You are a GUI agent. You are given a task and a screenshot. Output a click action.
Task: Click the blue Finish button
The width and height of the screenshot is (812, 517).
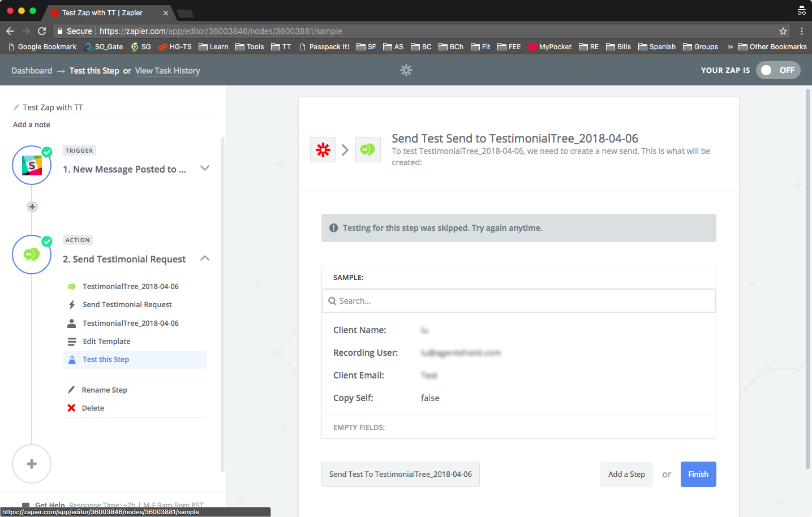(698, 474)
